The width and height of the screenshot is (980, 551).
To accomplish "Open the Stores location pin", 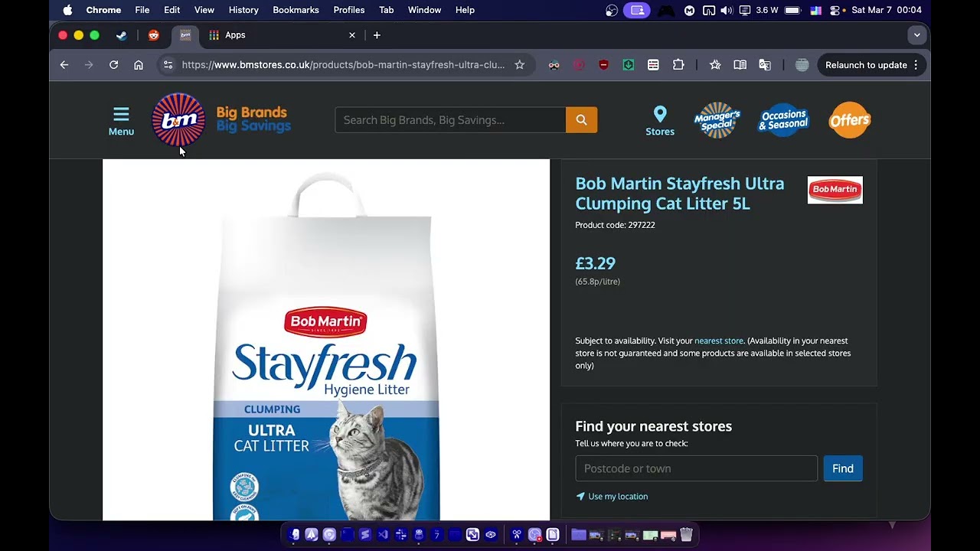I will click(x=660, y=121).
